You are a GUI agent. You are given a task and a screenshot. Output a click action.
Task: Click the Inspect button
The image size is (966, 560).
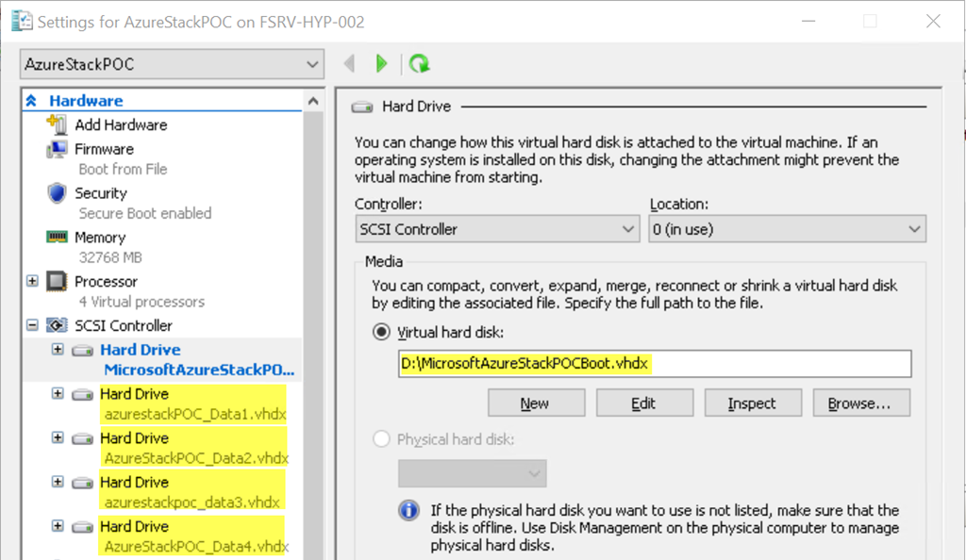click(x=753, y=404)
